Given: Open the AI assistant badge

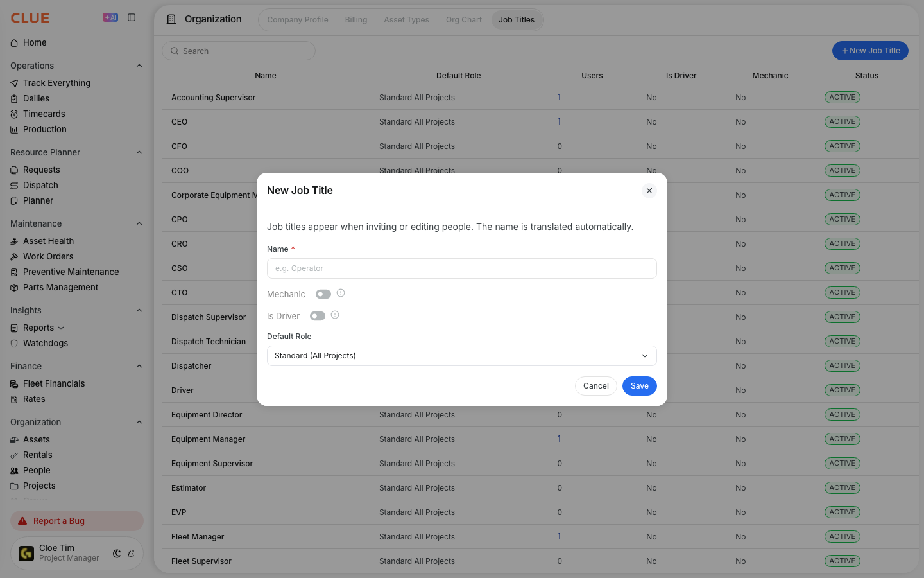Looking at the screenshot, I should tap(110, 17).
